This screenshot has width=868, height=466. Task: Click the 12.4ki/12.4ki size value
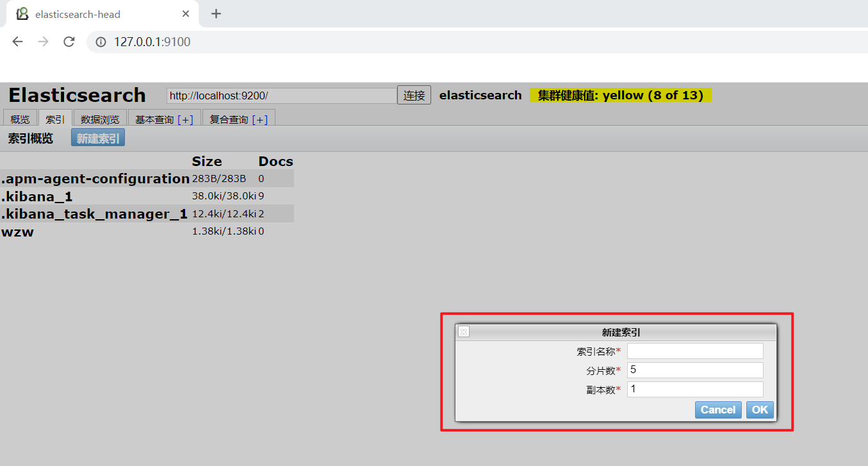pyautogui.click(x=224, y=213)
